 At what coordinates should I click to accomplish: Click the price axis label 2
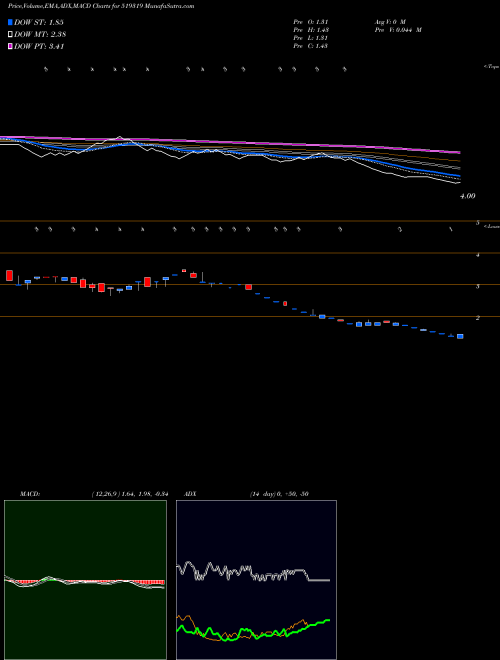click(478, 318)
